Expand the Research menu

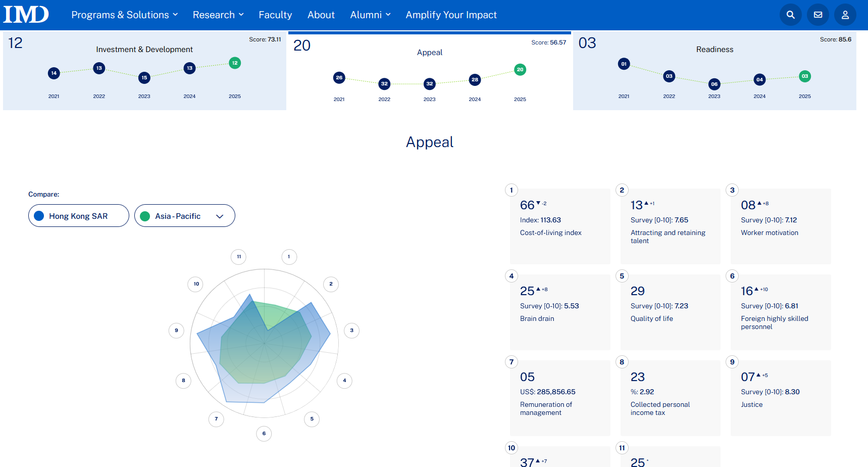(x=218, y=15)
